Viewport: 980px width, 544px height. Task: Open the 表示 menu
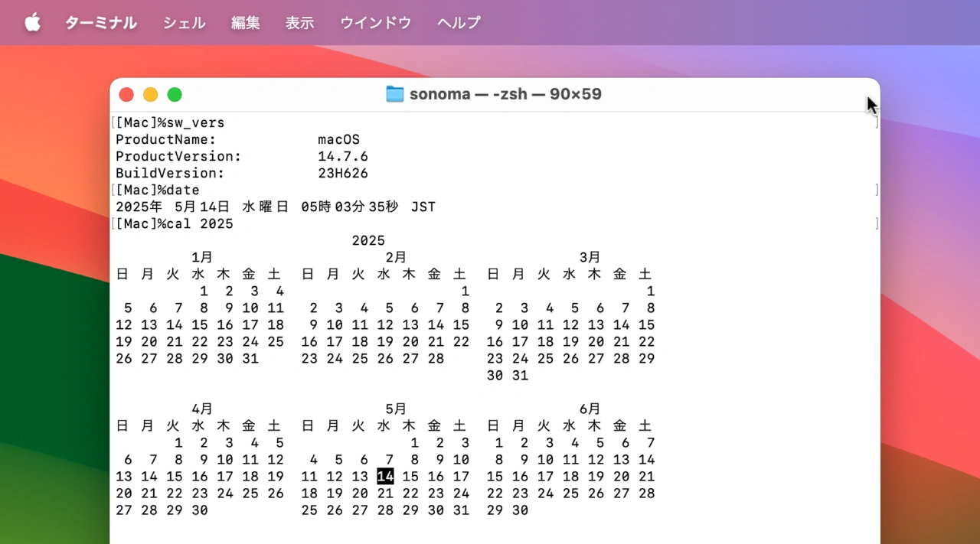click(299, 22)
